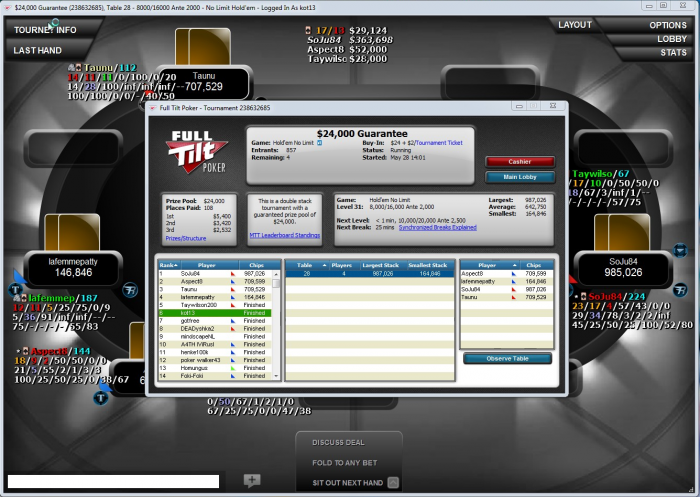The height and width of the screenshot is (497, 700).
Task: Click rank list scrollbar down arrow
Action: coord(276,376)
